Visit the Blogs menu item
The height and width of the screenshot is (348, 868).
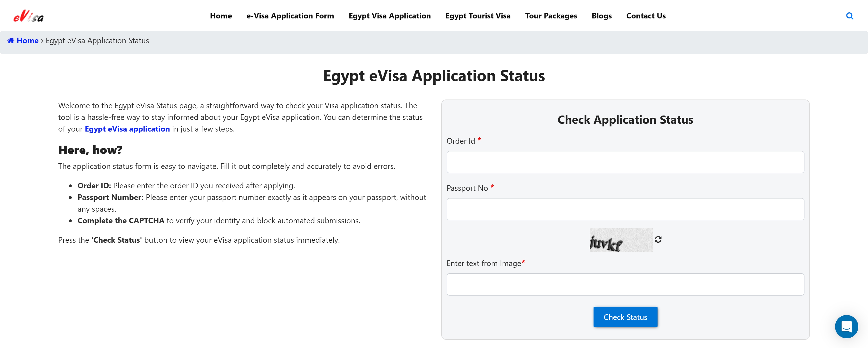point(602,16)
